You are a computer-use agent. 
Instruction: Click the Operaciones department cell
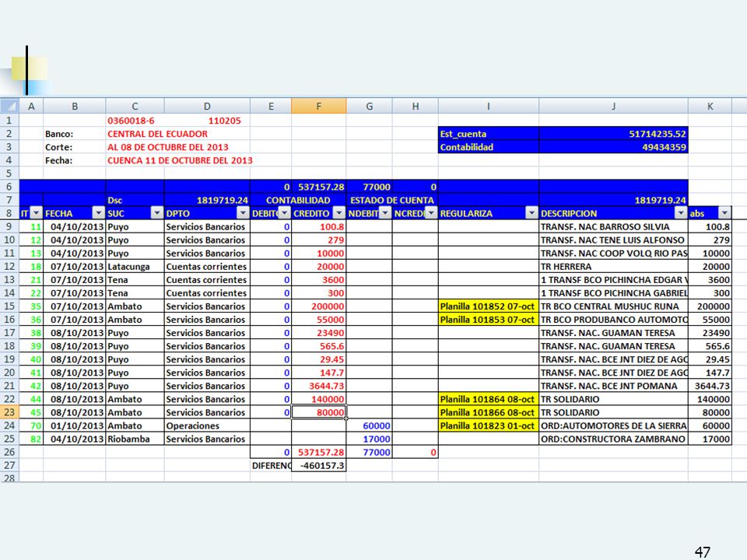[x=207, y=425]
